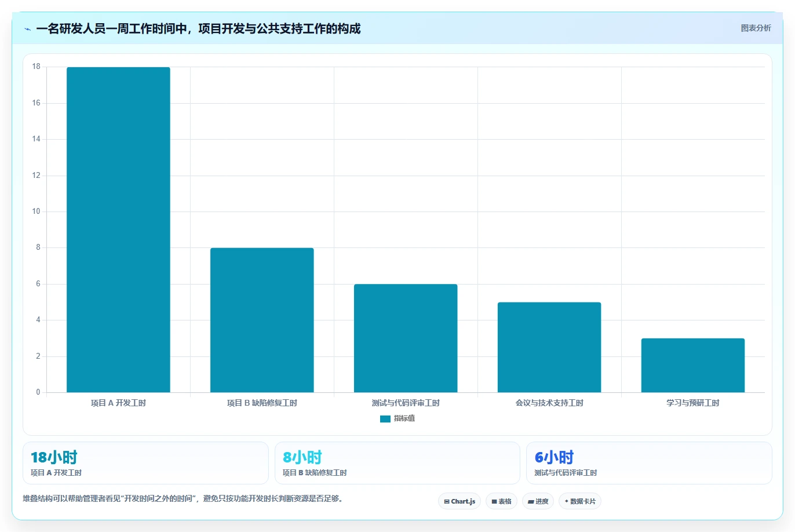
Task: Click the 表格 tag chip
Action: pos(501,501)
